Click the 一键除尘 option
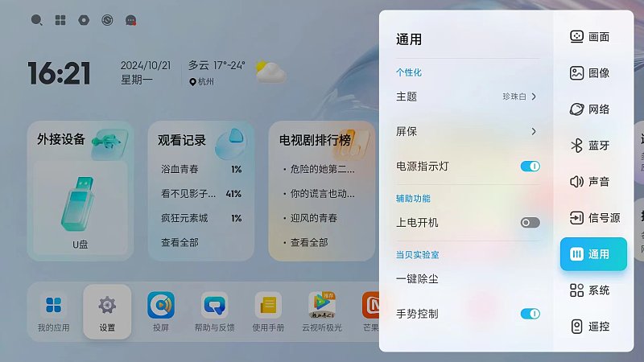 [417, 279]
